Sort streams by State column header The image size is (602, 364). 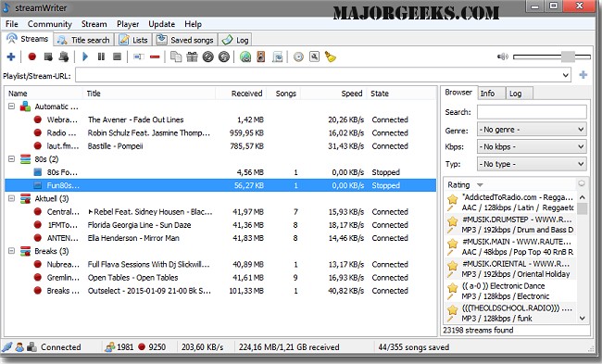click(401, 94)
